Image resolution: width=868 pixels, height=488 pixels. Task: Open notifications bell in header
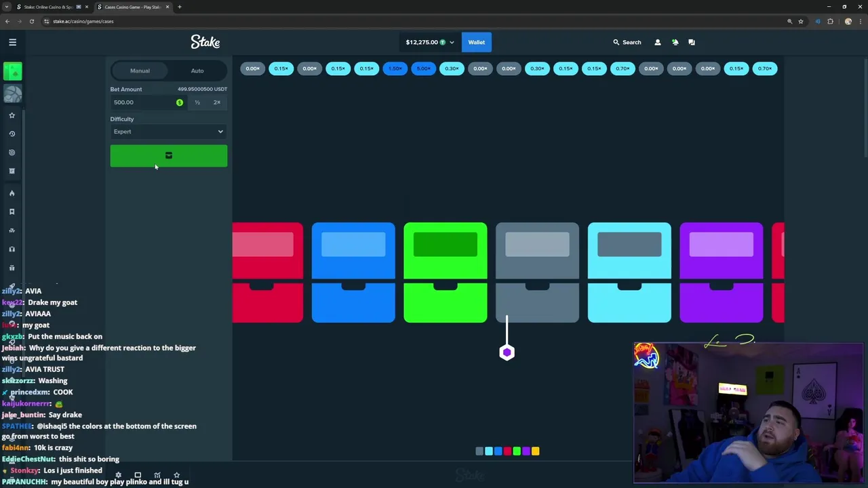coord(675,42)
